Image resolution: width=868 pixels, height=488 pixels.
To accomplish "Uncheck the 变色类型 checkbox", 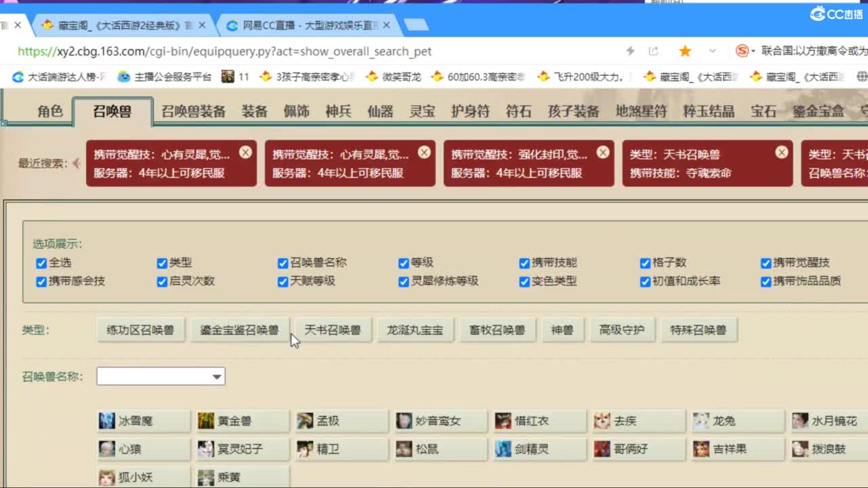I will point(524,281).
